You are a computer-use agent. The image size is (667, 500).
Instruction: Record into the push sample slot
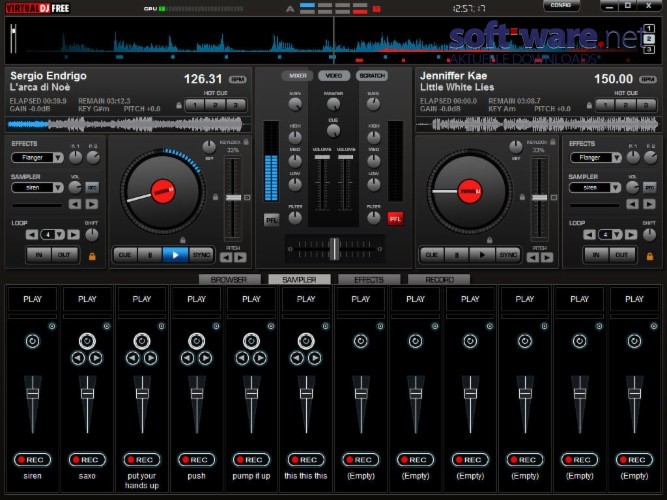pyautogui.click(x=197, y=460)
